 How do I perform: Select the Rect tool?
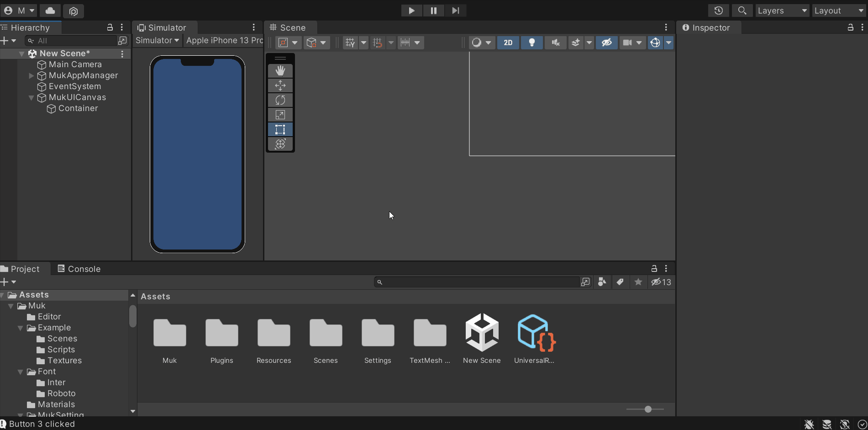280,129
